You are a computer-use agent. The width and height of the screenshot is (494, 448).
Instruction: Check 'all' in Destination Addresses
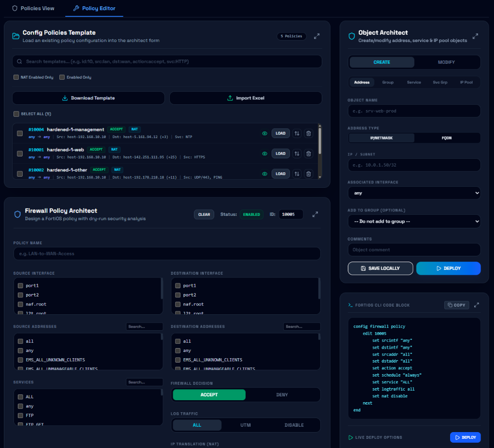tap(178, 341)
